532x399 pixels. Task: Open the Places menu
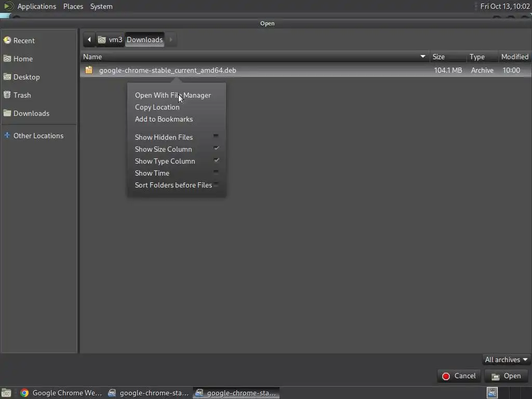[73, 6]
